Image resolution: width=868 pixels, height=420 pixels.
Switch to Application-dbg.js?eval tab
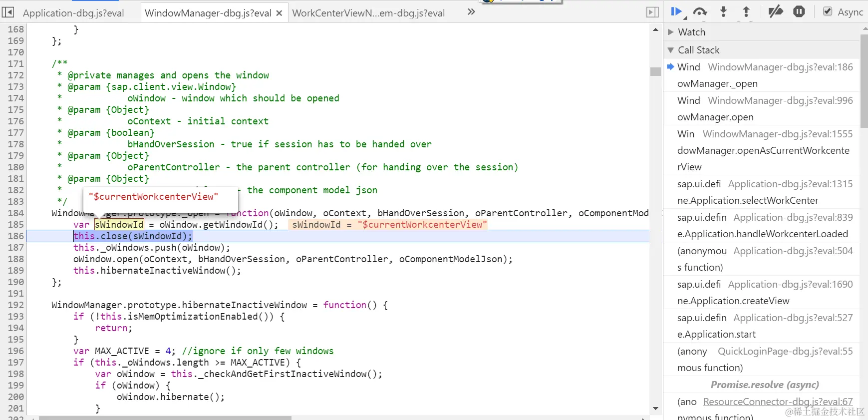point(73,13)
